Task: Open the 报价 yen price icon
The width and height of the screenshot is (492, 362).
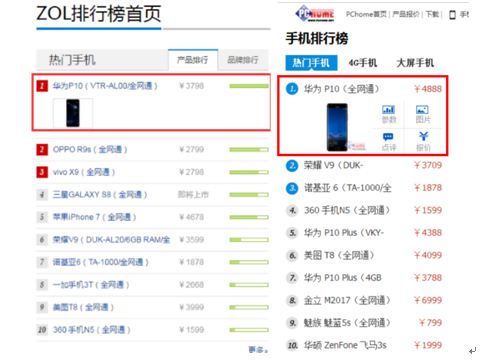Action: 423,142
